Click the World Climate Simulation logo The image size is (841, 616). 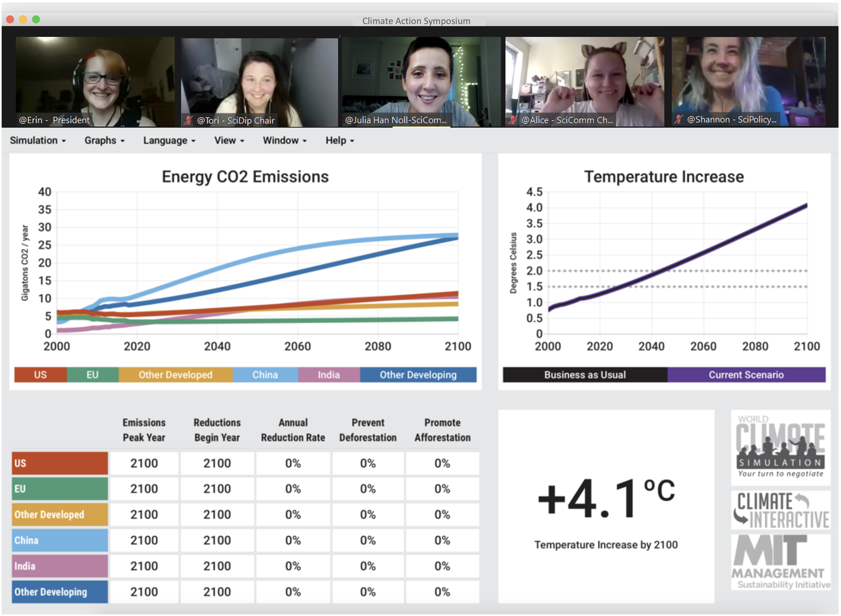(780, 448)
